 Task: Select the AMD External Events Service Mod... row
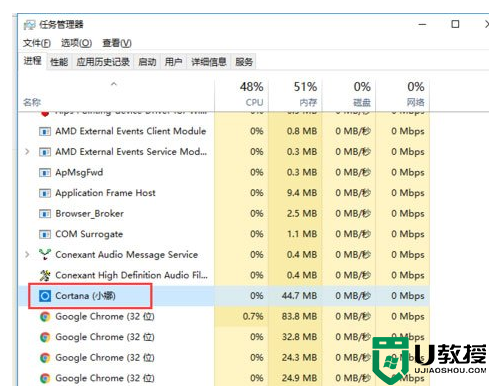click(x=224, y=152)
